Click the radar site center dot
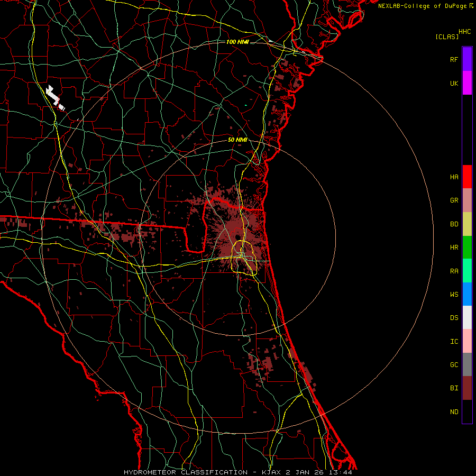 237,237
